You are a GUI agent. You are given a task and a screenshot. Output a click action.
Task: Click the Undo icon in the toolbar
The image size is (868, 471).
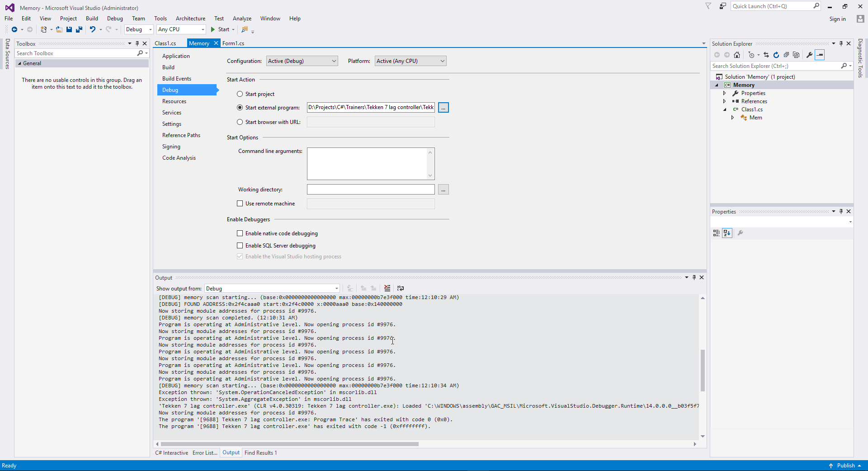(x=92, y=29)
